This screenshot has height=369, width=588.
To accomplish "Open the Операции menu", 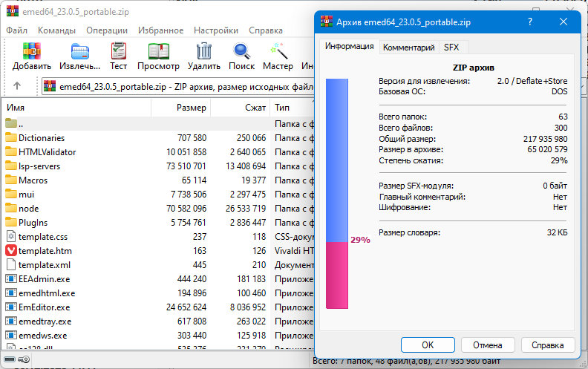I will point(107,30).
